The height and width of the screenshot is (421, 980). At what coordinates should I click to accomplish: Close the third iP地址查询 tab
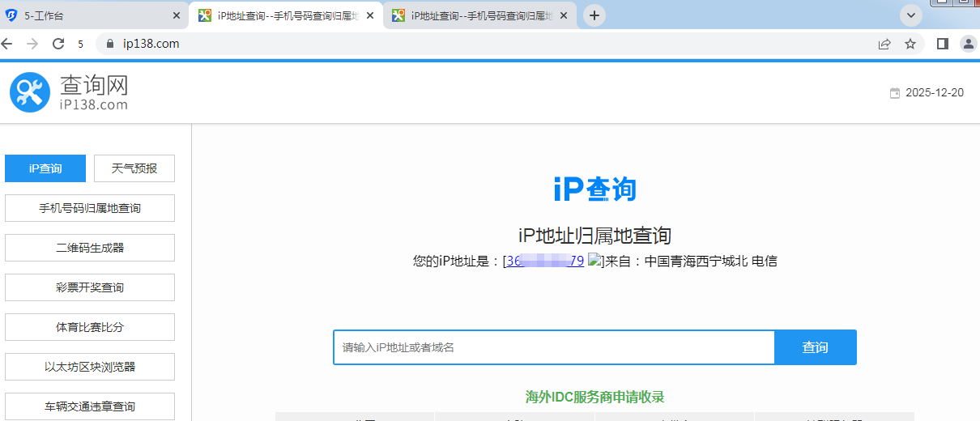tap(564, 15)
